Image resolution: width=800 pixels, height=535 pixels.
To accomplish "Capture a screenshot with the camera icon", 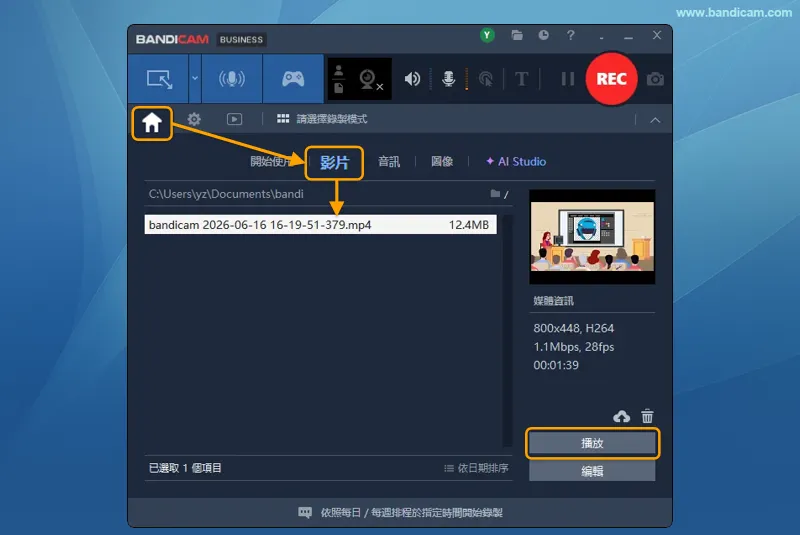I will (655, 80).
